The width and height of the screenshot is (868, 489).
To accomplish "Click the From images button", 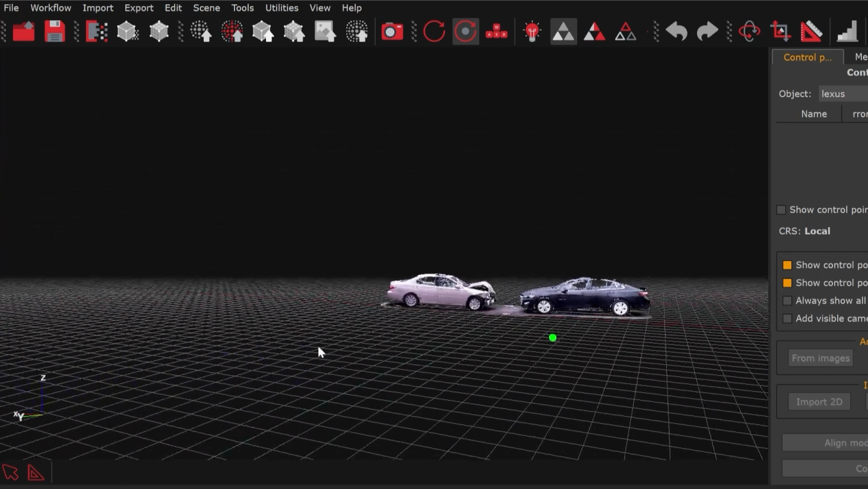I will pyautogui.click(x=821, y=358).
